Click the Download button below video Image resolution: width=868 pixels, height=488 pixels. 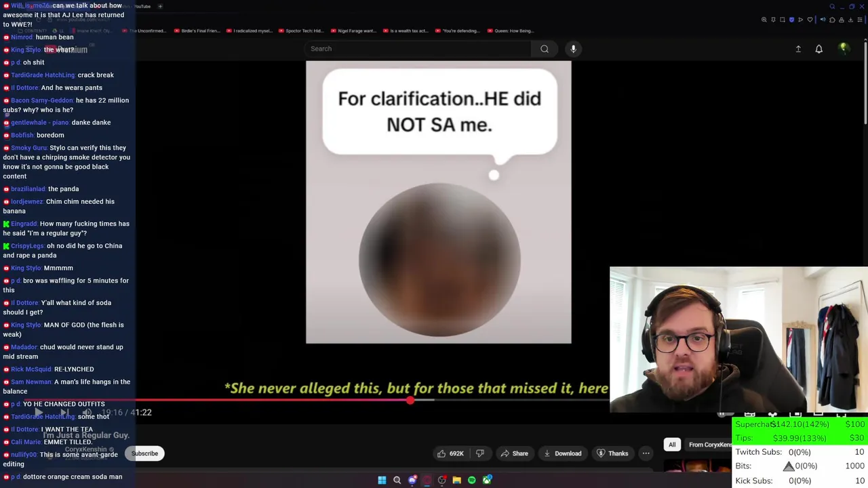(561, 453)
